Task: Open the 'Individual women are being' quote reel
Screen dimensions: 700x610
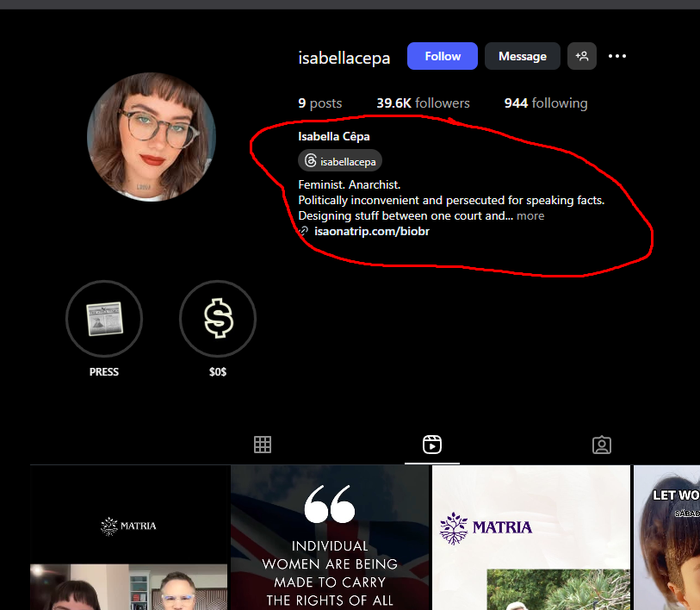Action: point(330,538)
